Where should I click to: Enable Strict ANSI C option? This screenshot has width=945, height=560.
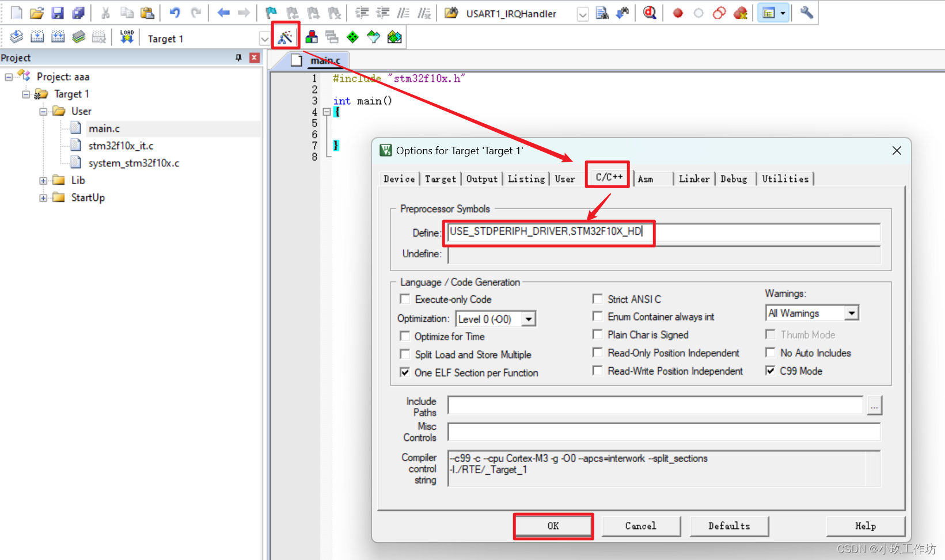coord(597,299)
